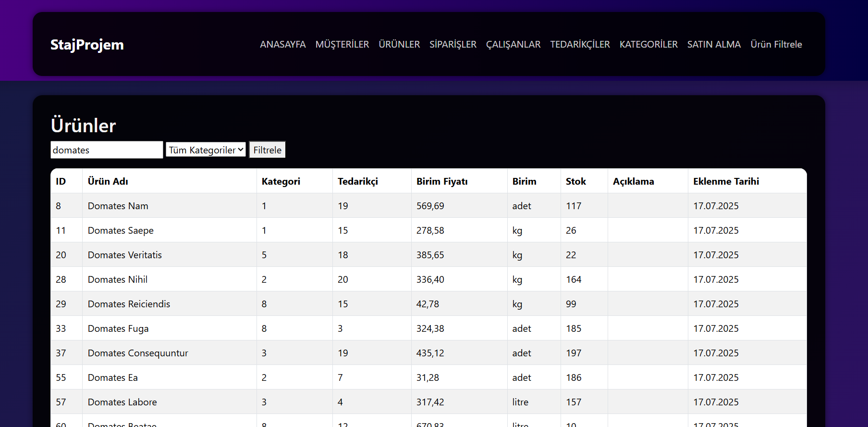Open the ÜRÜNLER nav item
Viewport: 868px width, 427px height.
[x=399, y=44]
